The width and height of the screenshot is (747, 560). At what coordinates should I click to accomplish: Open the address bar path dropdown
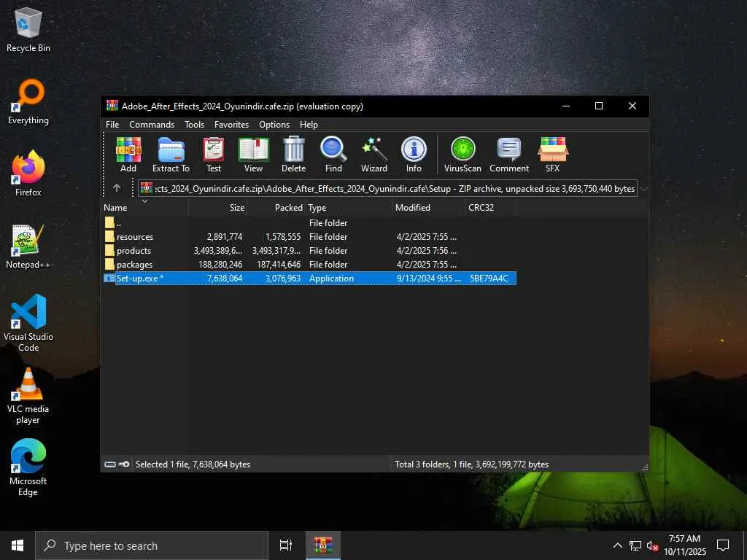pos(643,189)
